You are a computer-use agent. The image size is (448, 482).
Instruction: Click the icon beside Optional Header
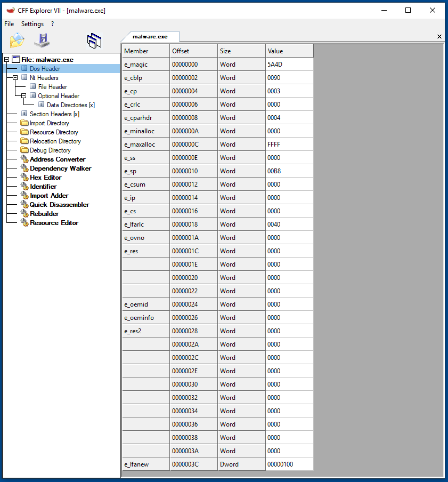[33, 95]
